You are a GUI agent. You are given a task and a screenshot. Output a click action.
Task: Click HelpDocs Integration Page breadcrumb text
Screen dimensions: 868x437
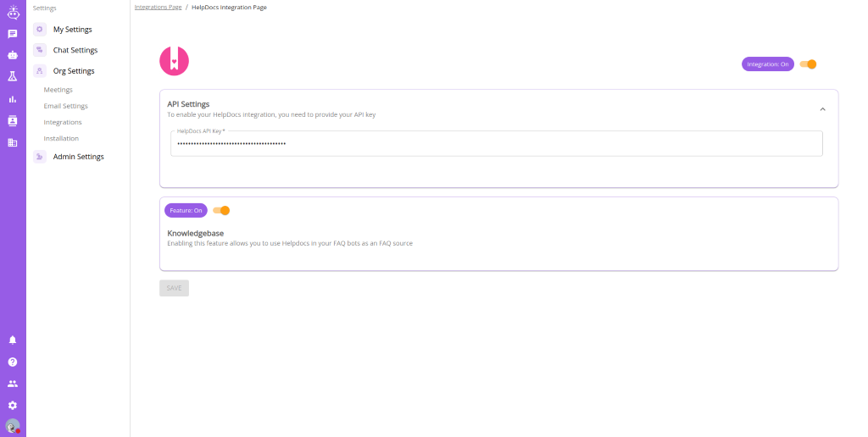(x=229, y=7)
